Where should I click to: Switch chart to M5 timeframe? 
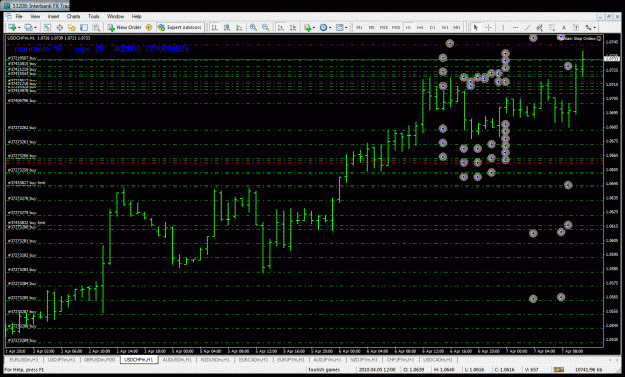[x=371, y=27]
